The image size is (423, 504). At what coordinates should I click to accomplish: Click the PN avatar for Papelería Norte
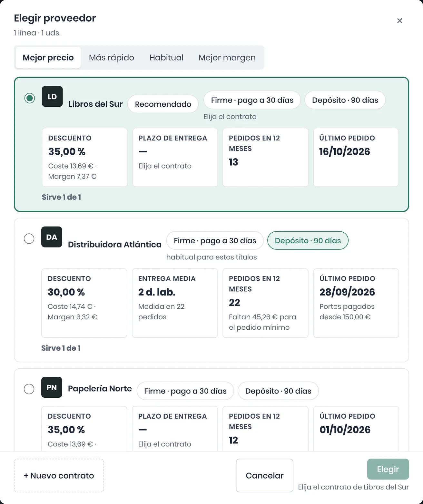tap(52, 387)
